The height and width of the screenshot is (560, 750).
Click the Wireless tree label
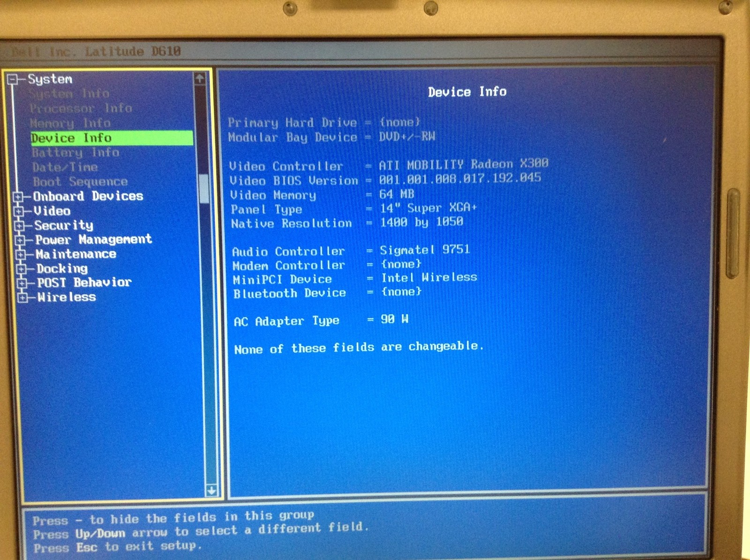click(67, 297)
